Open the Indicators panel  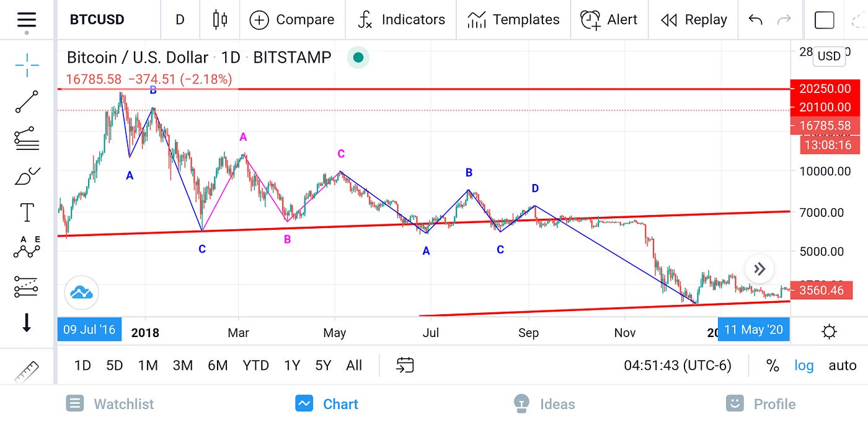click(401, 19)
